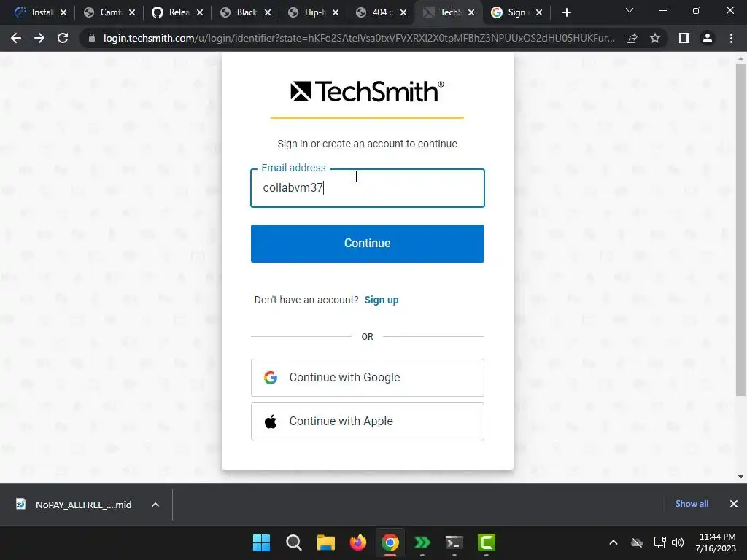Open the tab search chevron

click(630, 10)
